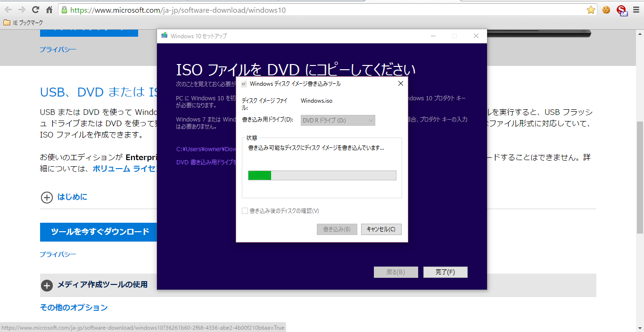Image resolution: width=644 pixels, height=332 pixels.
Task: Go to the browser home page icon
Action: (49, 10)
